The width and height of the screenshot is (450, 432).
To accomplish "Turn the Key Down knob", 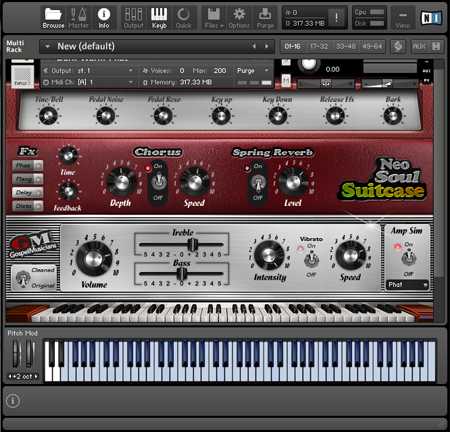I will (278, 116).
